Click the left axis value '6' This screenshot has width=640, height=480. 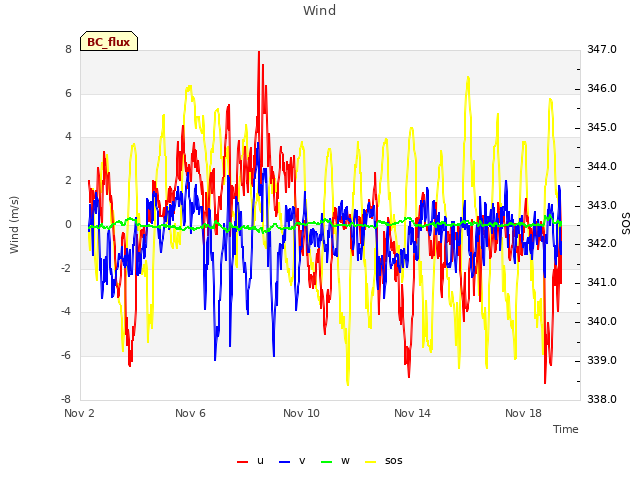68,93
